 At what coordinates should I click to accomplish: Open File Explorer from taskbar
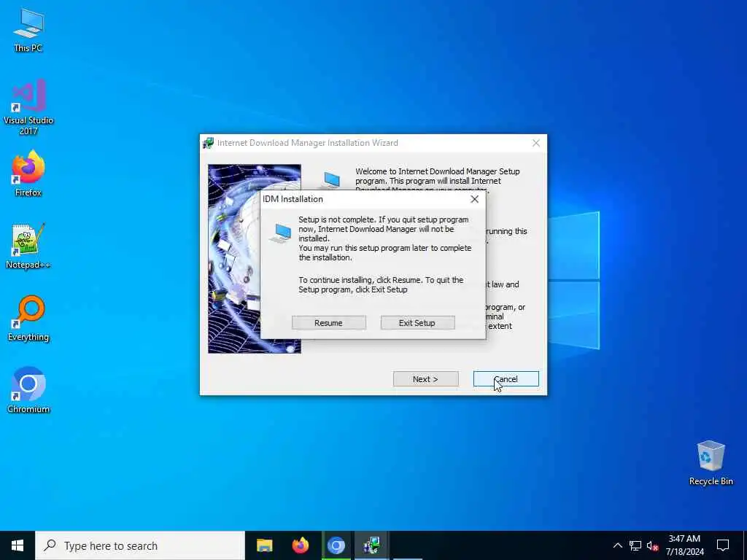pyautogui.click(x=264, y=545)
